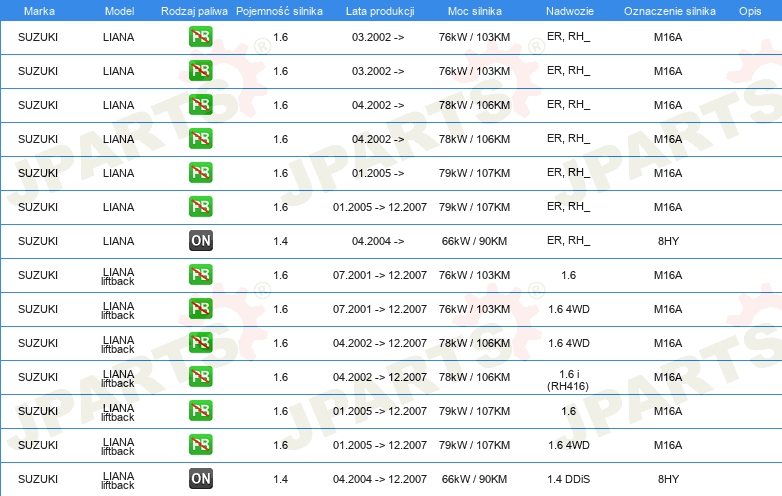The height and width of the screenshot is (496, 782).
Task: Select the "1.6 i (RH416)" body cell
Action: click(x=569, y=380)
